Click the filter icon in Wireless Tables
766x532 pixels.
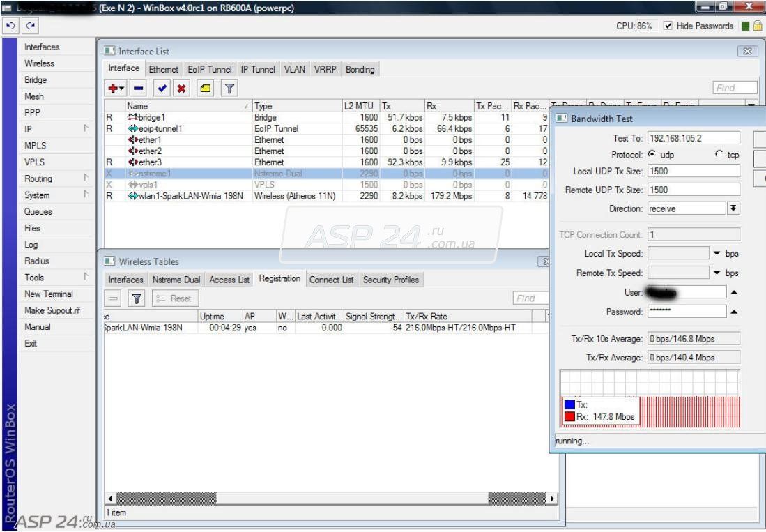pyautogui.click(x=137, y=298)
